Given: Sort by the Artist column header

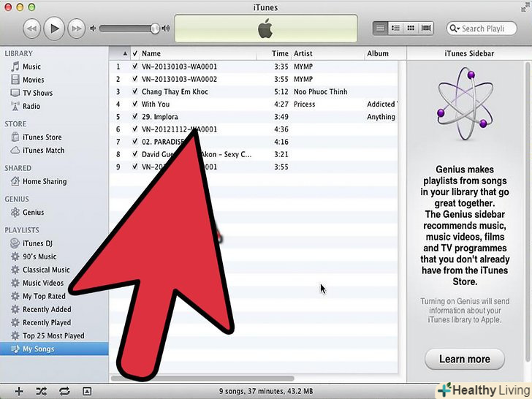Looking at the screenshot, I should click(x=327, y=53).
